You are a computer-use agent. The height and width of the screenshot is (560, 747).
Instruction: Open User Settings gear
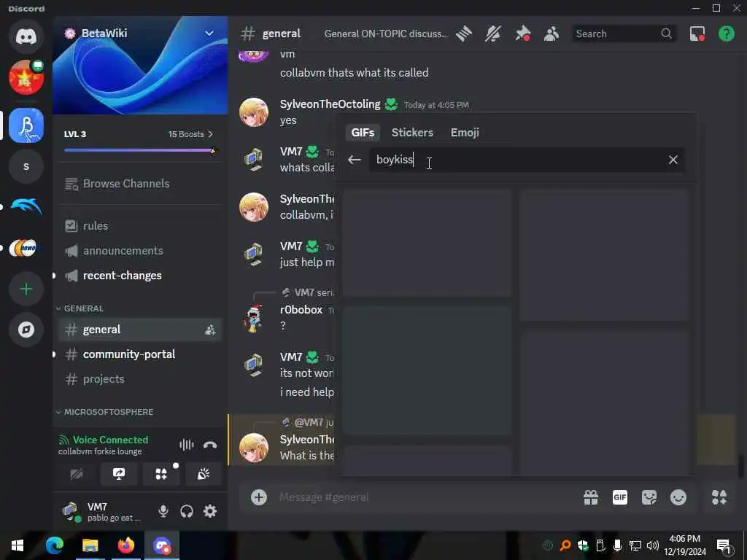click(210, 511)
